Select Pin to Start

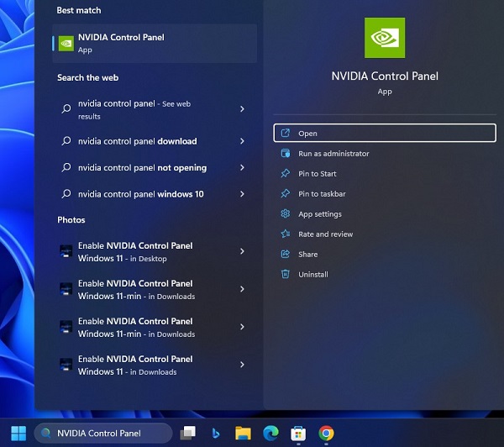pos(385,174)
